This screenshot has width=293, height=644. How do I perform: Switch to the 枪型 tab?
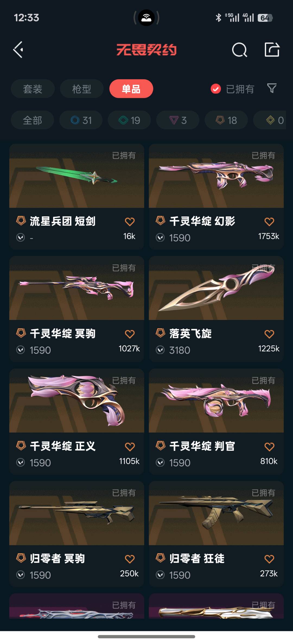coord(82,89)
